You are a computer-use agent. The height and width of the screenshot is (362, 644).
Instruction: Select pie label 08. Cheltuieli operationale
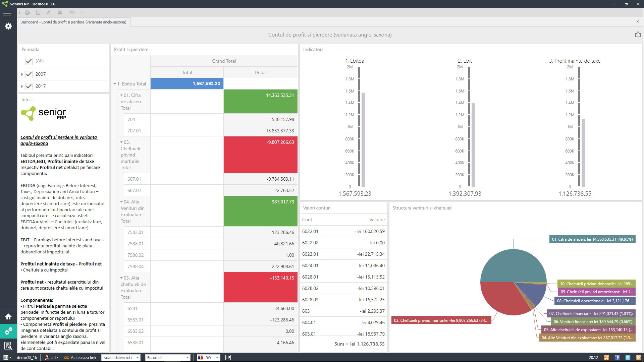pyautogui.click(x=595, y=301)
